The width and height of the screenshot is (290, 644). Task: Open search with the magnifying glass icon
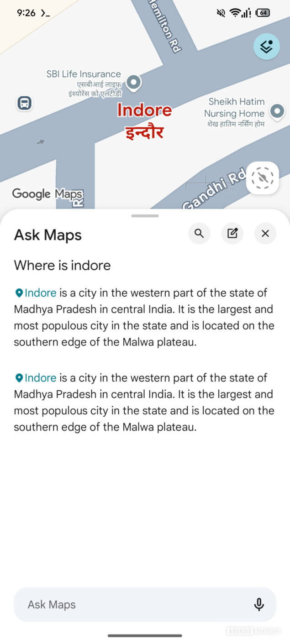coord(199,233)
